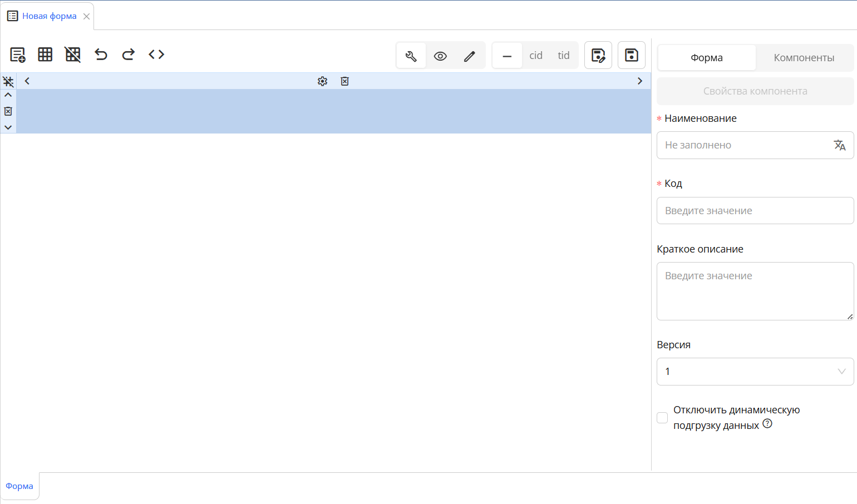Toggle the tid display option
The image size is (857, 504).
[x=564, y=56]
